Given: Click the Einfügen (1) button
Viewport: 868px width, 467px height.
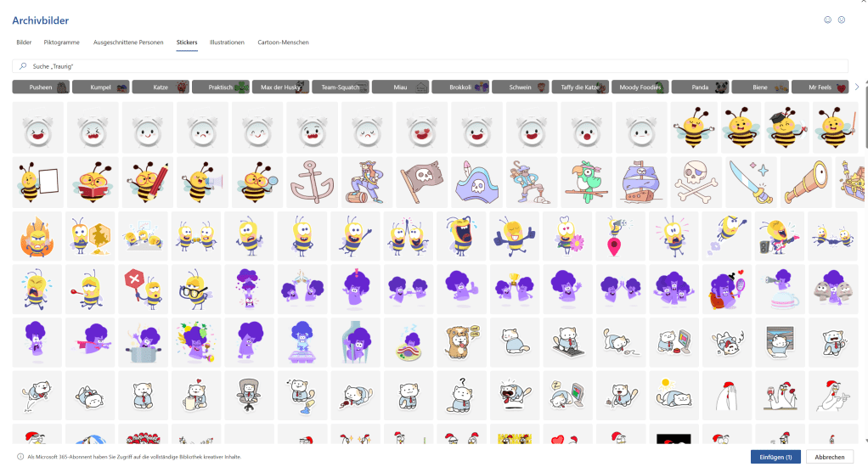Looking at the screenshot, I should (775, 457).
